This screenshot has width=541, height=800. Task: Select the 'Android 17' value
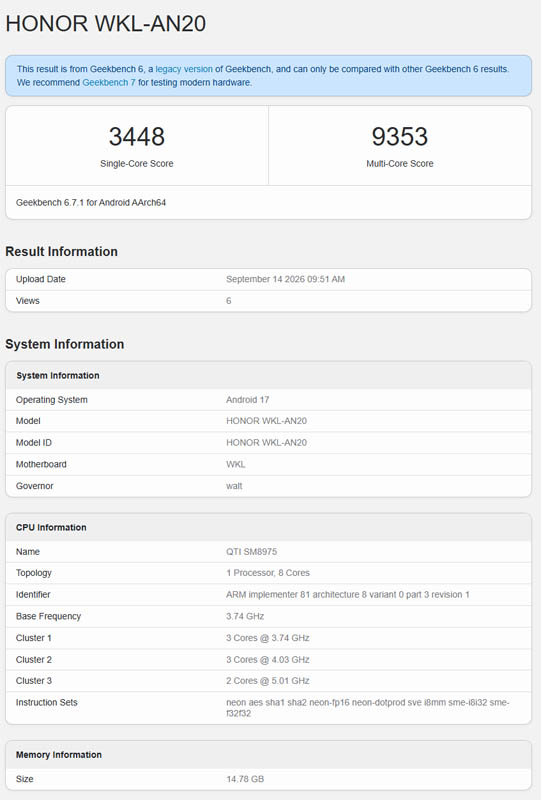pos(248,400)
